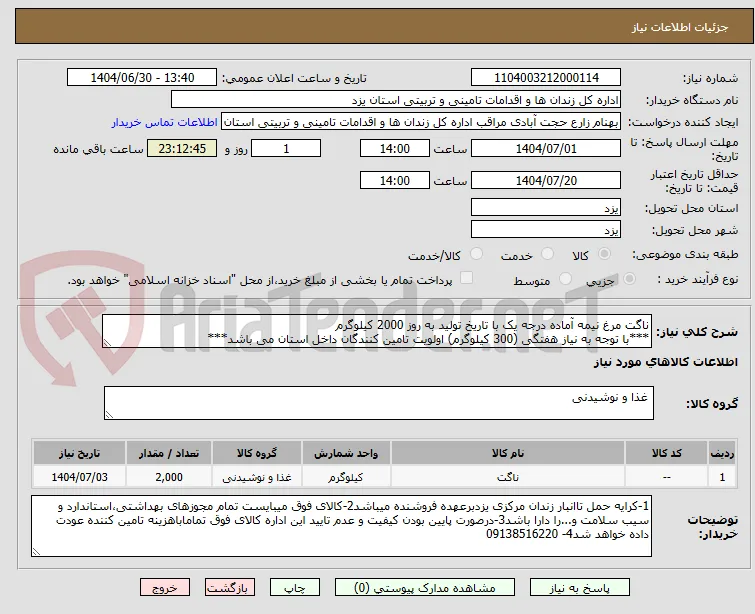Click resize handle of buyer notes textarea
This screenshot has height=614, width=755.
tap(36, 552)
